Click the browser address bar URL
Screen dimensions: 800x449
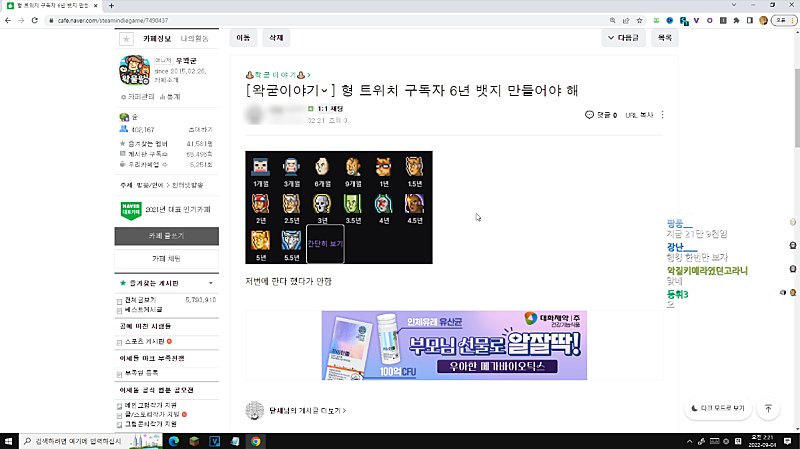click(x=112, y=20)
